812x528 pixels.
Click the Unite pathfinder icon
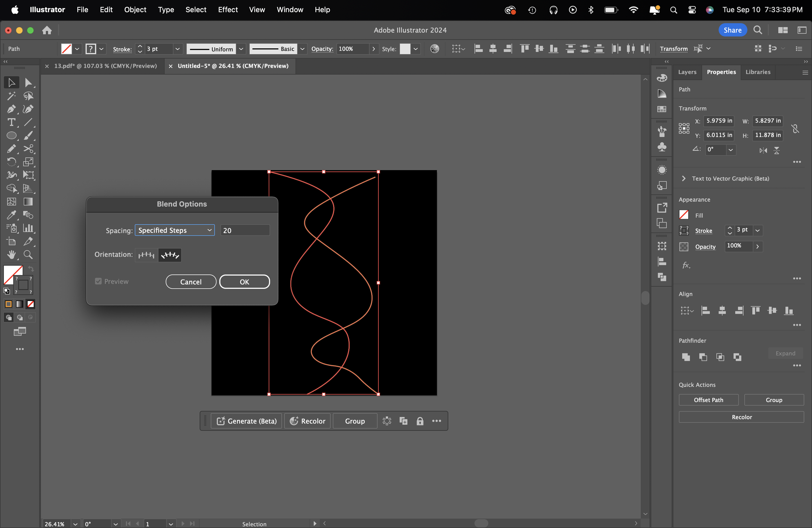[686, 357]
